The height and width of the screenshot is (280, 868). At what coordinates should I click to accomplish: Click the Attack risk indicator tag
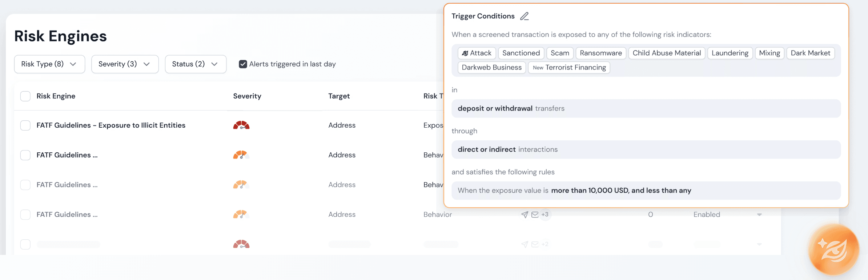pos(477,53)
